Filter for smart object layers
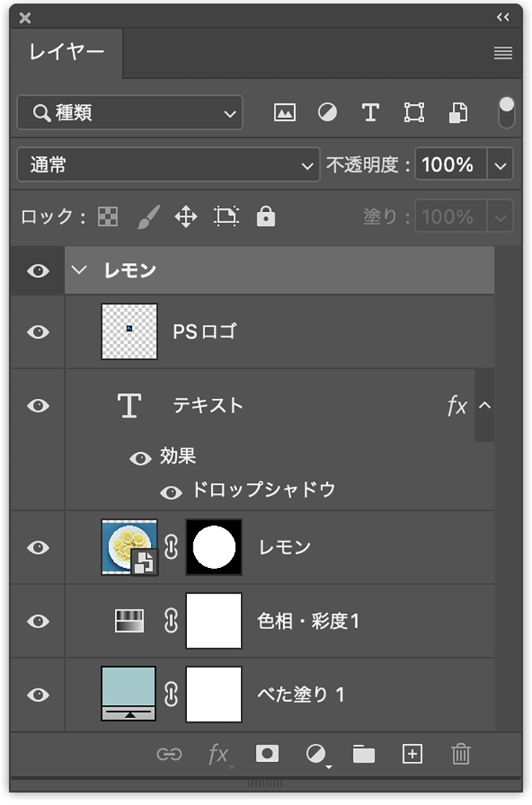The height and width of the screenshot is (805, 532). tap(457, 113)
